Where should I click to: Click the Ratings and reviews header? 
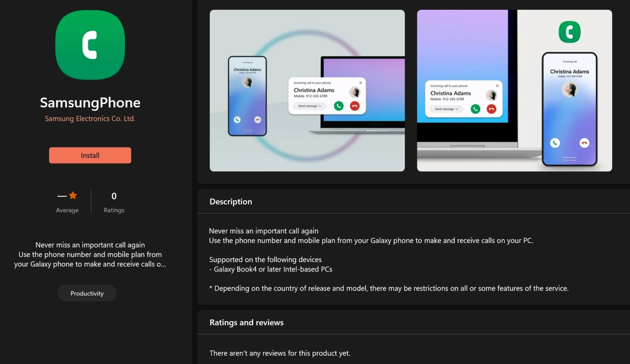pos(246,322)
